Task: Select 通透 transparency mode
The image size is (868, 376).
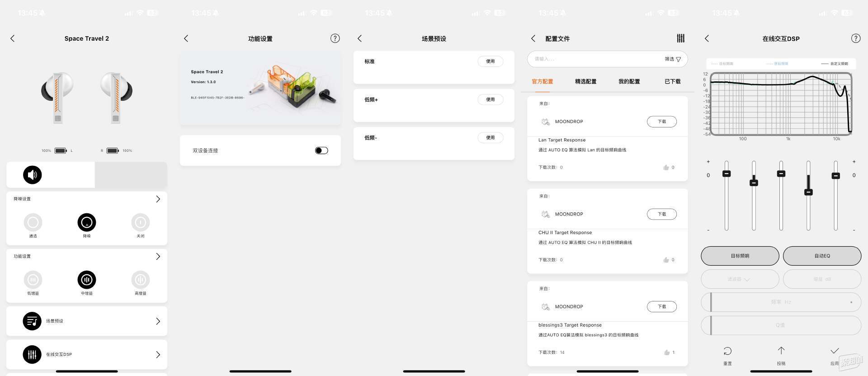Action: [33, 222]
